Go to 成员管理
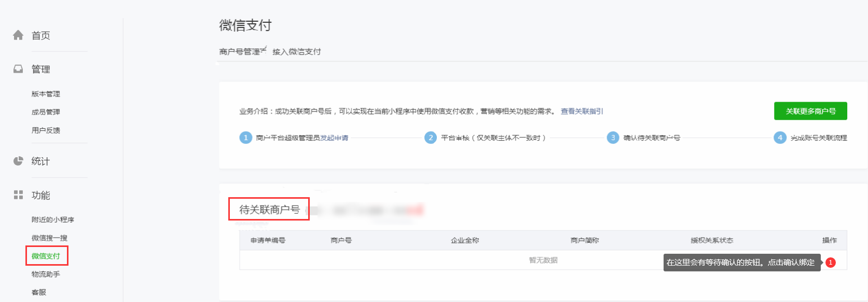The image size is (868, 302). click(46, 112)
